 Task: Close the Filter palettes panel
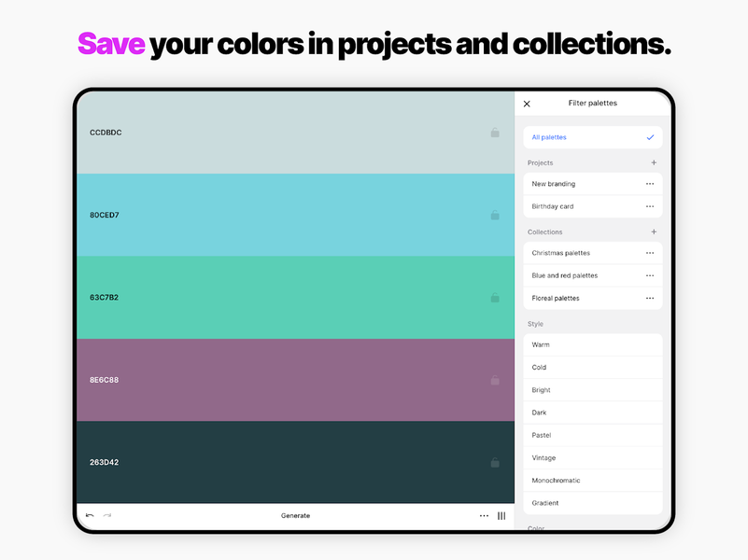(527, 104)
